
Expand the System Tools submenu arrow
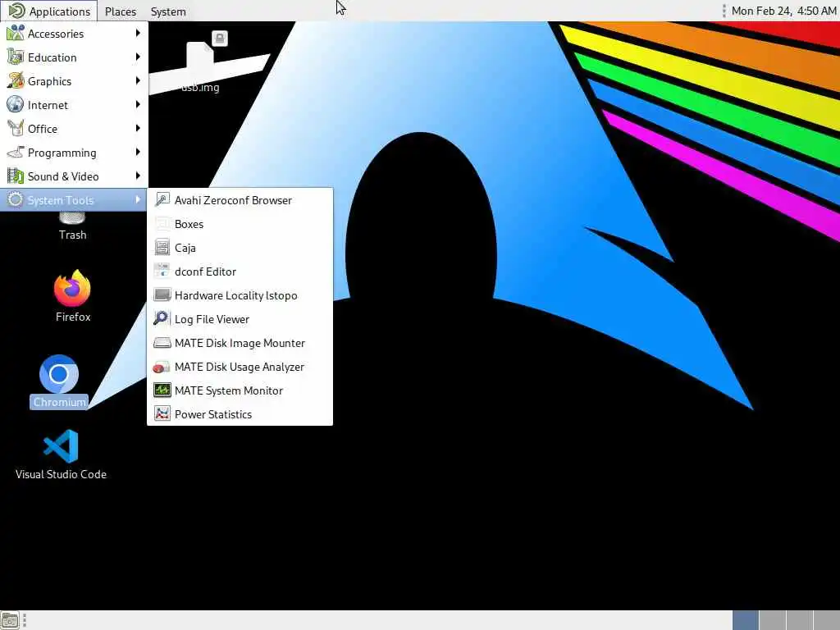click(138, 200)
